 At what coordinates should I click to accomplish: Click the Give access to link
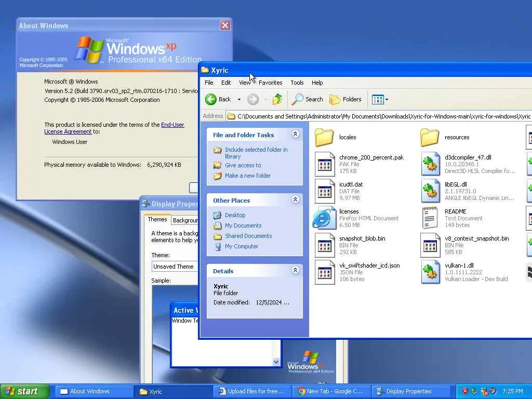[243, 165]
